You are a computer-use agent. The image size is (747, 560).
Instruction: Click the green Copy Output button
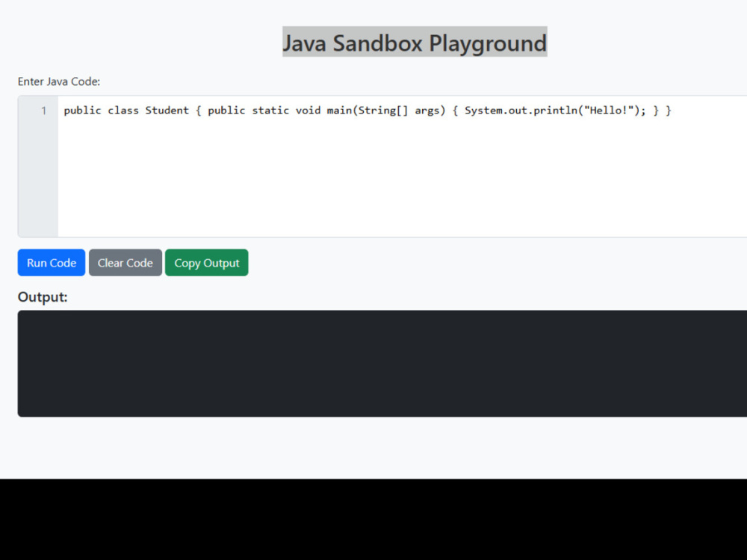pos(207,262)
